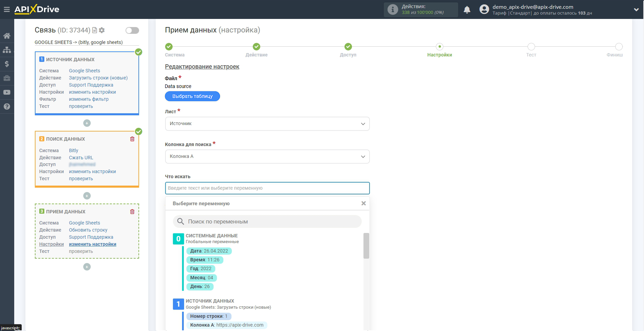Close the variable selection panel
The height and width of the screenshot is (331, 644).
pyautogui.click(x=363, y=203)
